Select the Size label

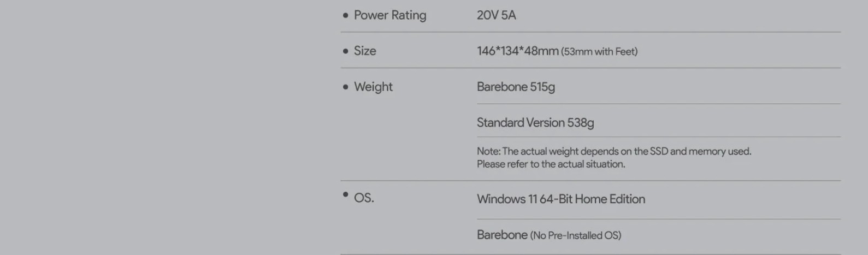pyautogui.click(x=365, y=51)
